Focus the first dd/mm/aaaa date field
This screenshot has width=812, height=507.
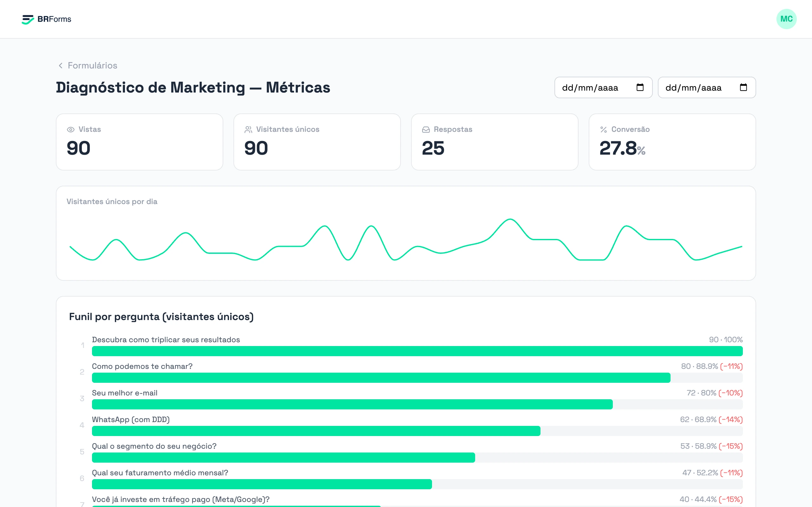(603, 87)
